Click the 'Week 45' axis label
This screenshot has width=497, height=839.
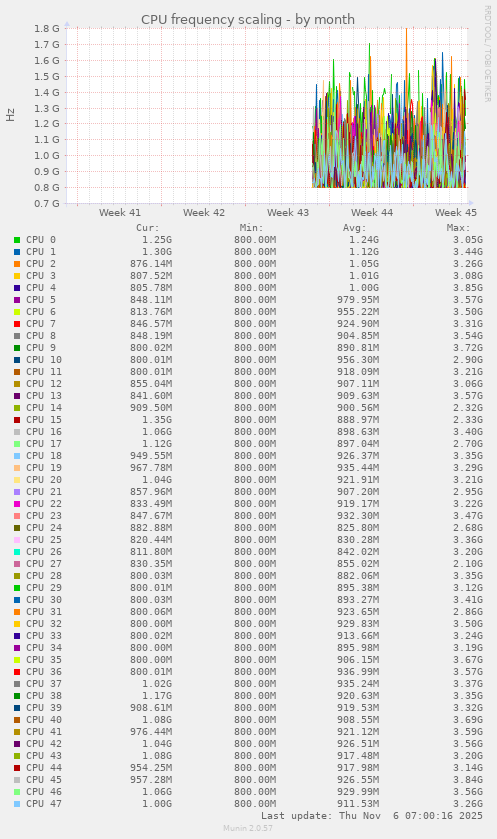pyautogui.click(x=456, y=212)
